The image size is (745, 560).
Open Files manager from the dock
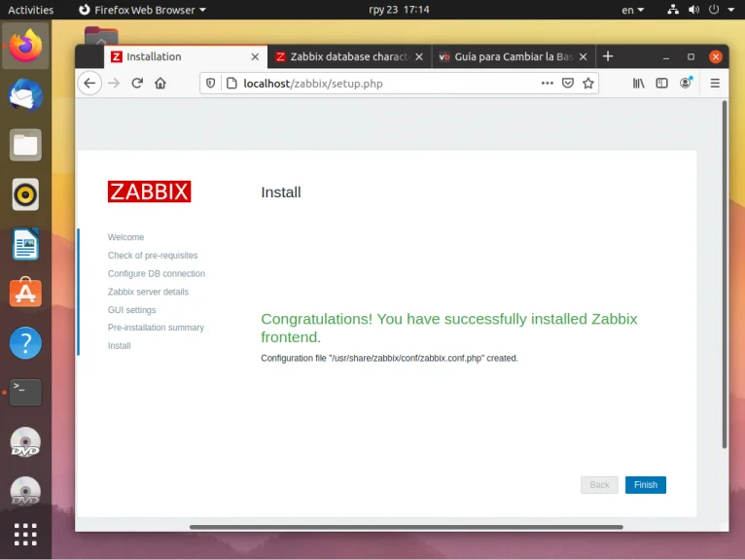pyautogui.click(x=25, y=145)
